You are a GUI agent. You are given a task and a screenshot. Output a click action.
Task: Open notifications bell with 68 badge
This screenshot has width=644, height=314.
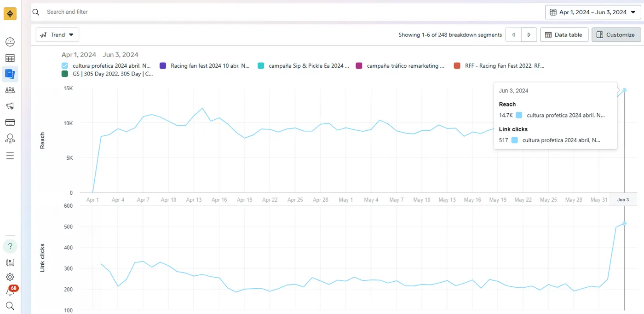pyautogui.click(x=11, y=291)
